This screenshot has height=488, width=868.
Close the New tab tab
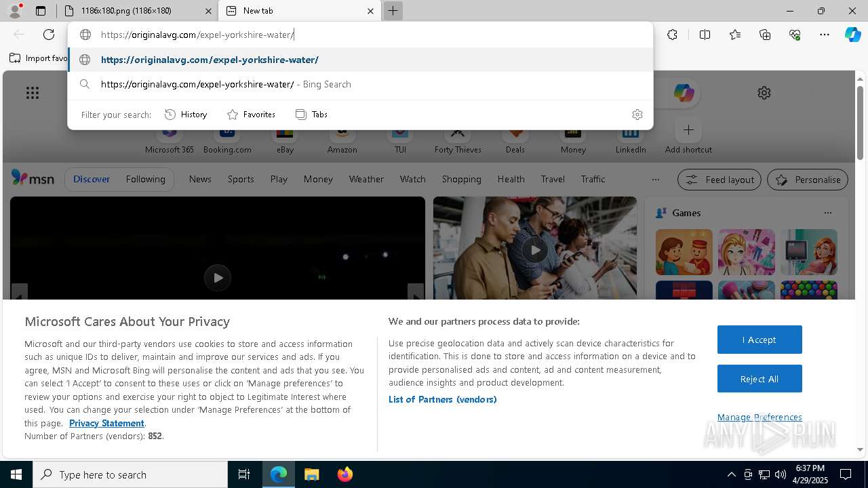(370, 11)
